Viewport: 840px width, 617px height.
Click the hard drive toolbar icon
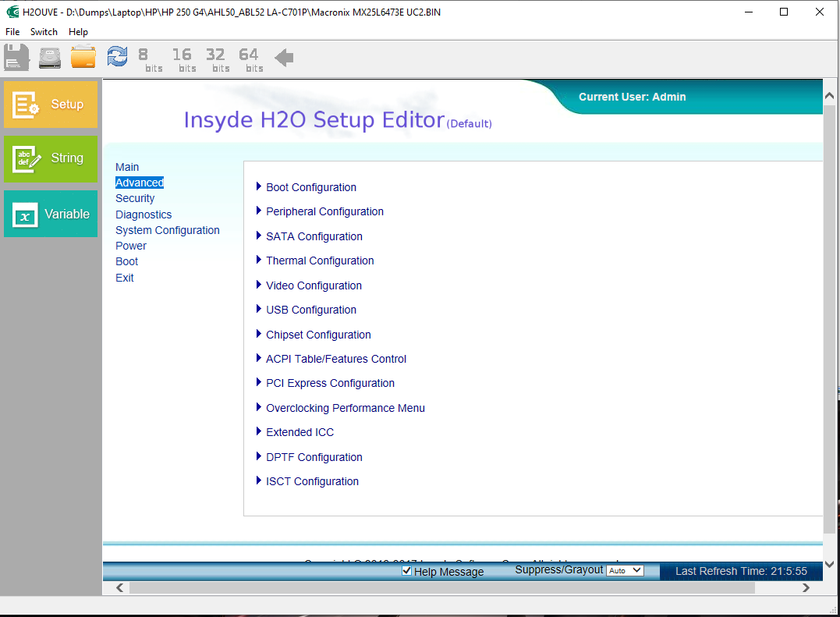click(x=50, y=58)
